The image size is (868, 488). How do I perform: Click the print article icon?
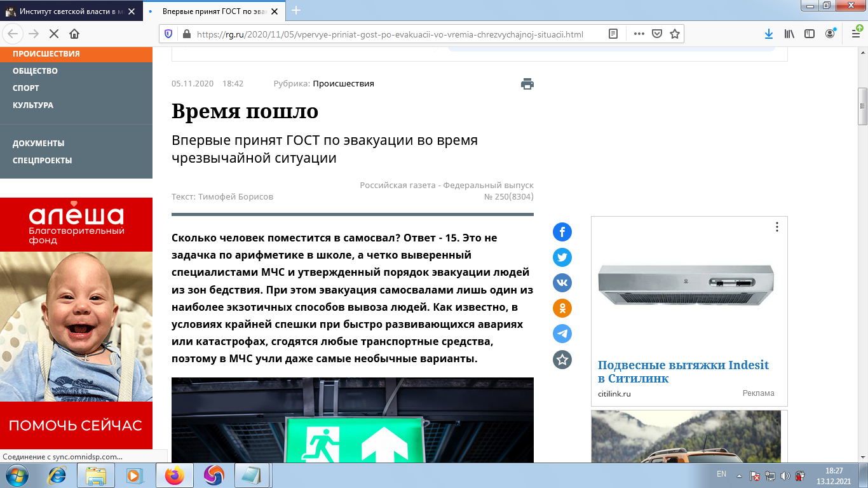pos(527,83)
